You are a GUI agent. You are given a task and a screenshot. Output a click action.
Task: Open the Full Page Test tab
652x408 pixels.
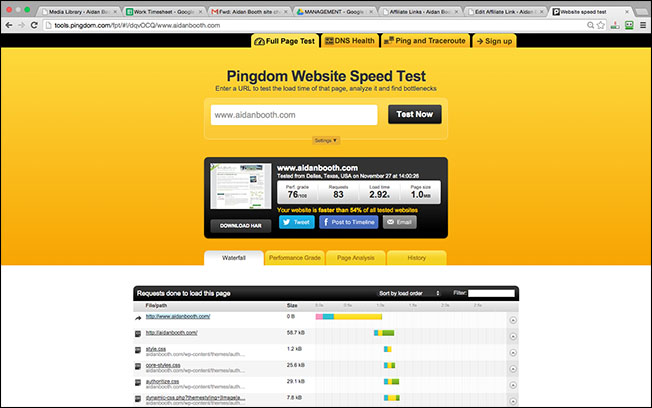point(285,41)
